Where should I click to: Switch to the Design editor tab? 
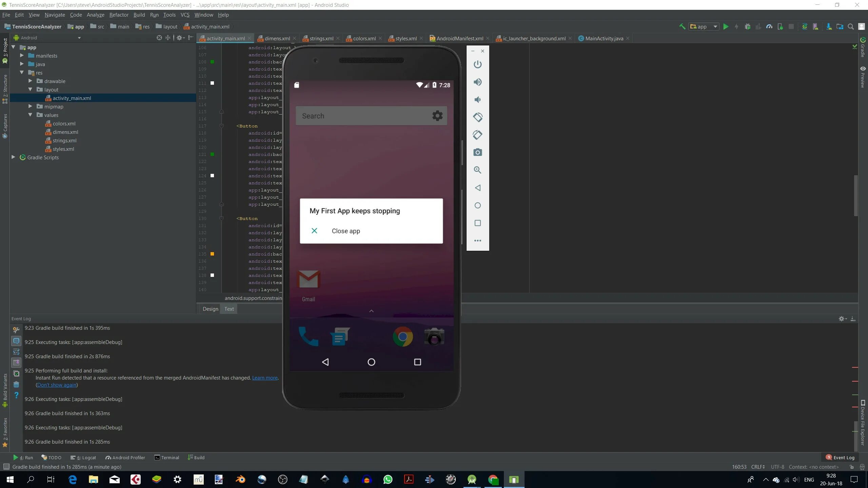point(210,309)
